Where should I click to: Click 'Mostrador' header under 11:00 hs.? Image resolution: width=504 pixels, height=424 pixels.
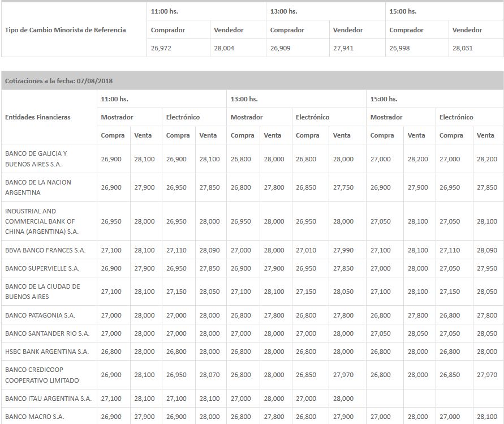(117, 117)
